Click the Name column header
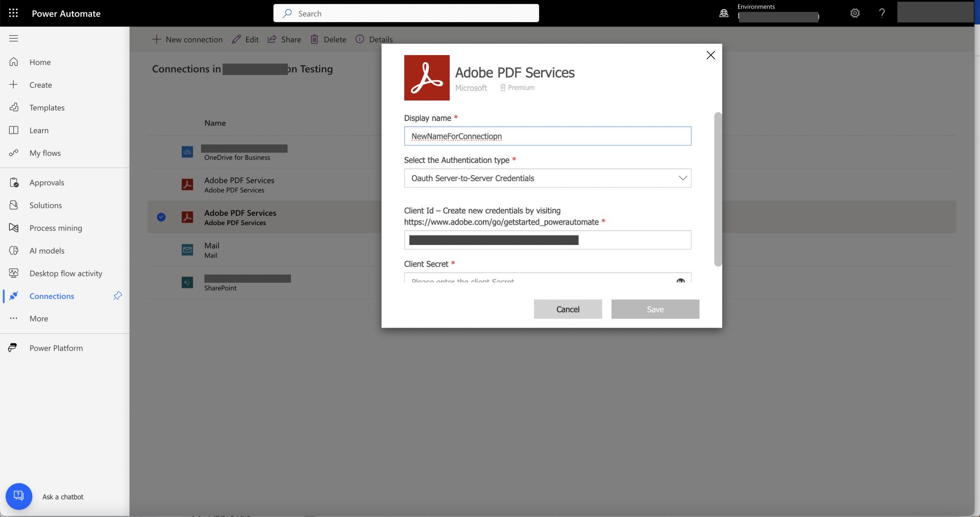The width and height of the screenshot is (980, 517). tap(215, 123)
